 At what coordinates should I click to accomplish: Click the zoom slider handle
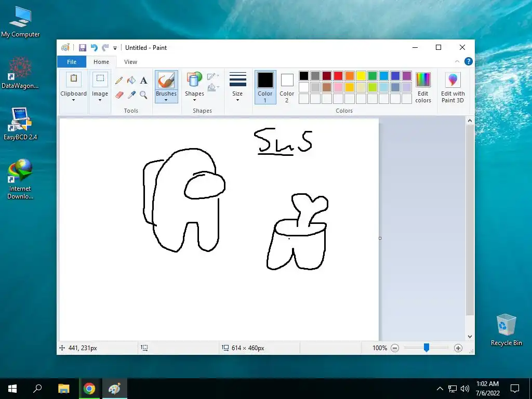pos(427,348)
